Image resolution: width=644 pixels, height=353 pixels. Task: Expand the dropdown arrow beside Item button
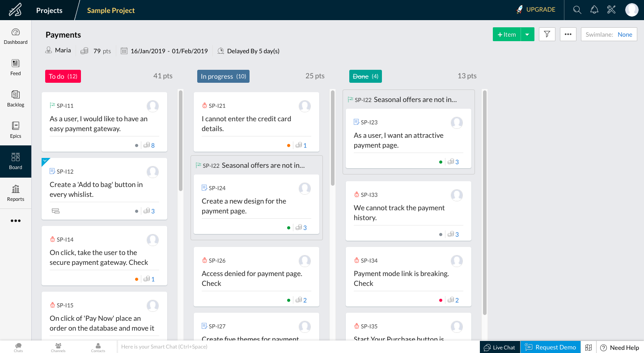coord(528,34)
